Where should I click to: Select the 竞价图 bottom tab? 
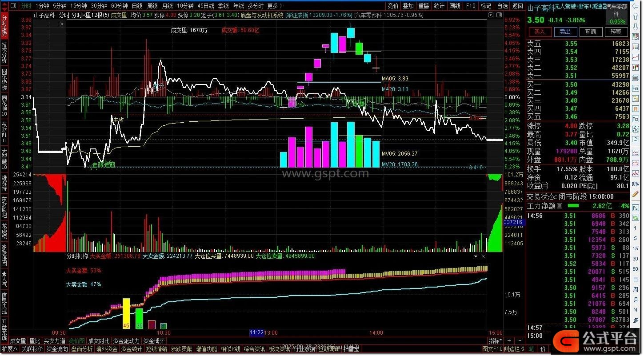click(x=76, y=341)
